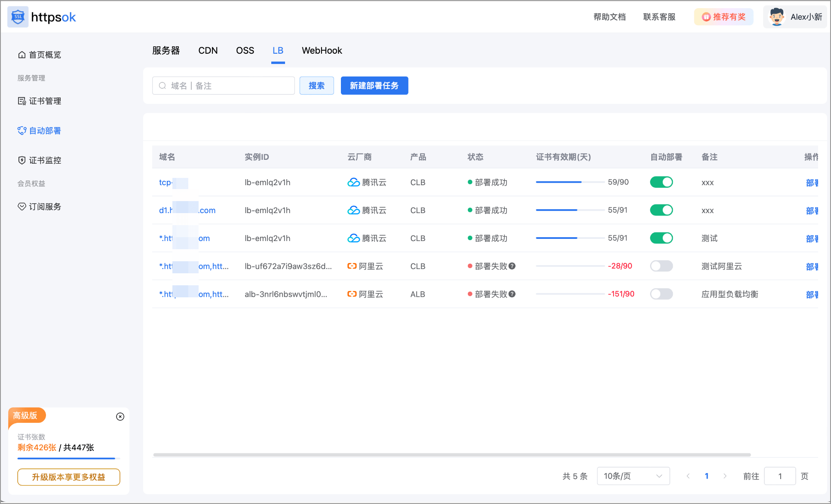
Task: Click the gift icon in 推荐有奖
Action: coord(706,17)
